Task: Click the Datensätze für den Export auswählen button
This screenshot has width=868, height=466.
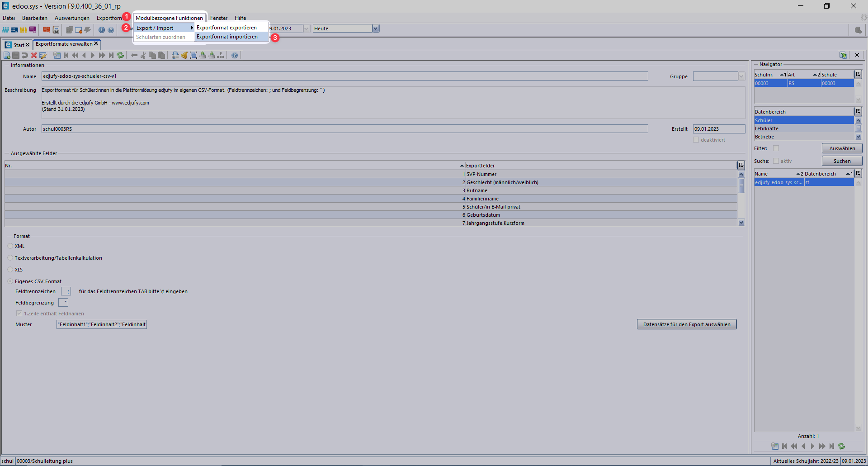Action: point(686,324)
